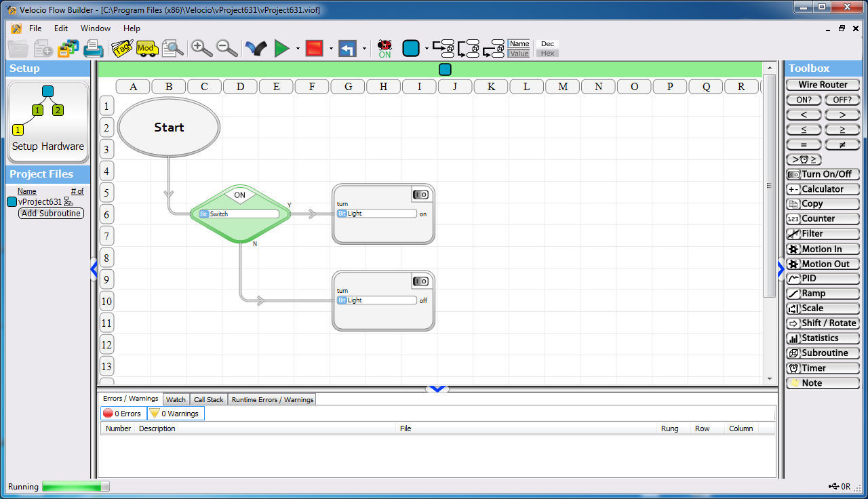
Task: Open the Tag editor tool
Action: coord(122,48)
